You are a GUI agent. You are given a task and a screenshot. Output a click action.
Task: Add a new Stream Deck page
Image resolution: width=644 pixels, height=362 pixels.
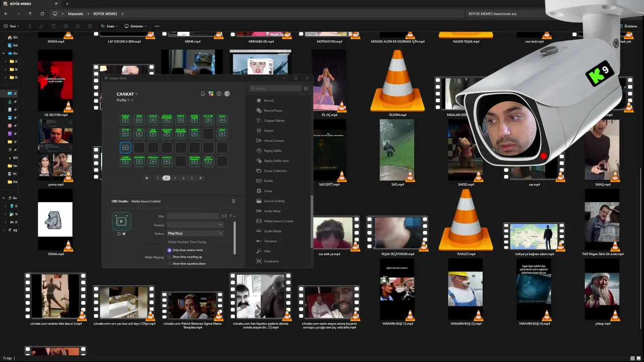coord(200,178)
